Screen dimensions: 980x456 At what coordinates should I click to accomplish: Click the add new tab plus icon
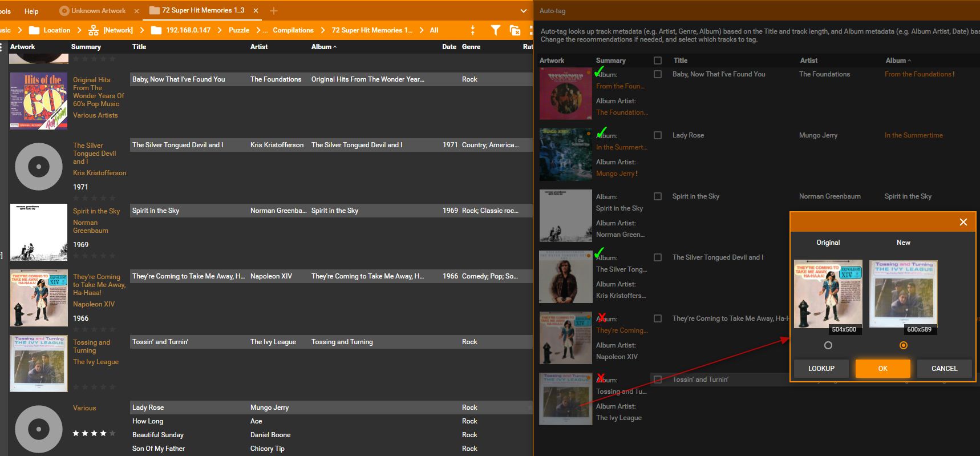(x=274, y=11)
